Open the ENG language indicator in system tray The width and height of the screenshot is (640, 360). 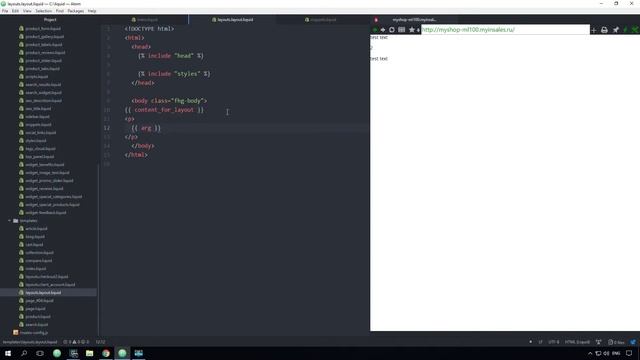(616, 353)
